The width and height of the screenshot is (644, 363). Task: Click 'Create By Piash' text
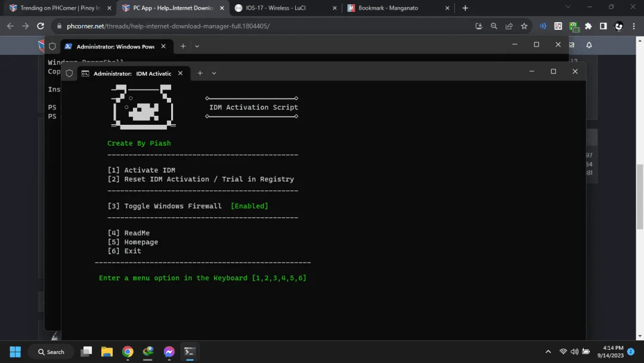coord(139,143)
